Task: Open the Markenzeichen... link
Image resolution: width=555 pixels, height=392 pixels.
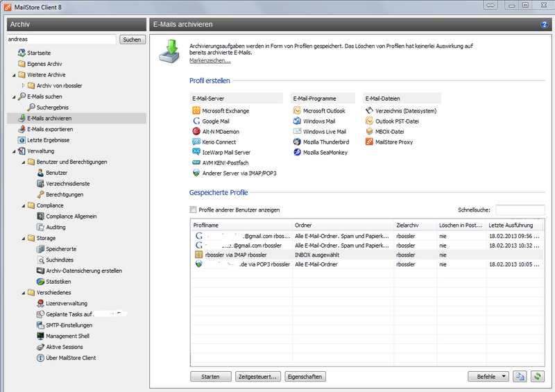Action: pos(210,60)
